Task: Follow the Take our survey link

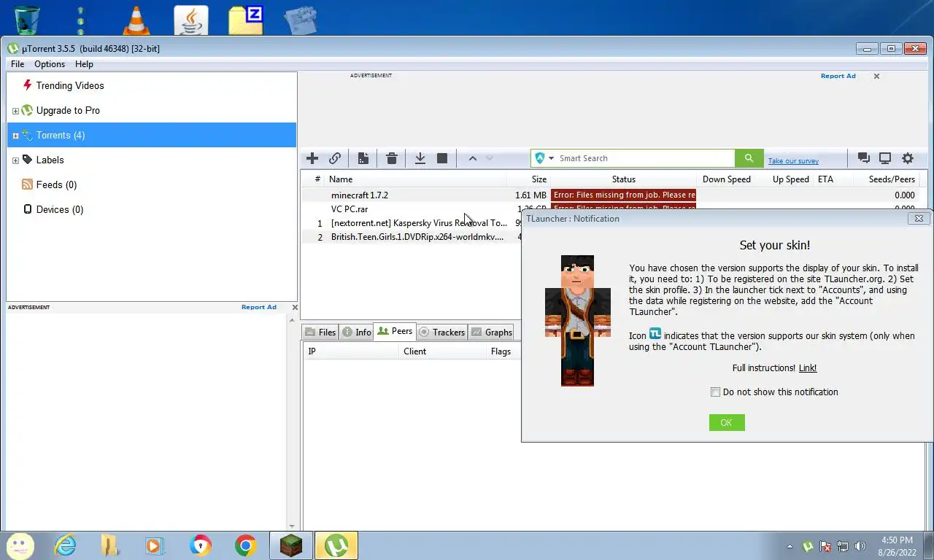Action: [x=793, y=161]
